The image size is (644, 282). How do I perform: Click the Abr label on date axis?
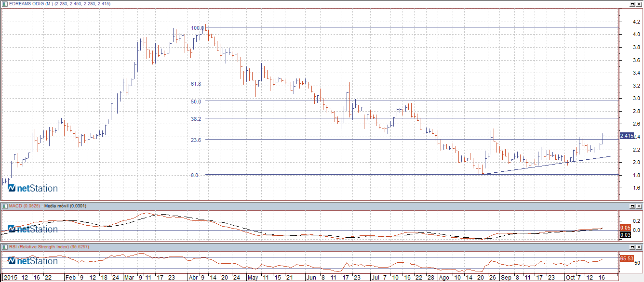(x=192, y=278)
